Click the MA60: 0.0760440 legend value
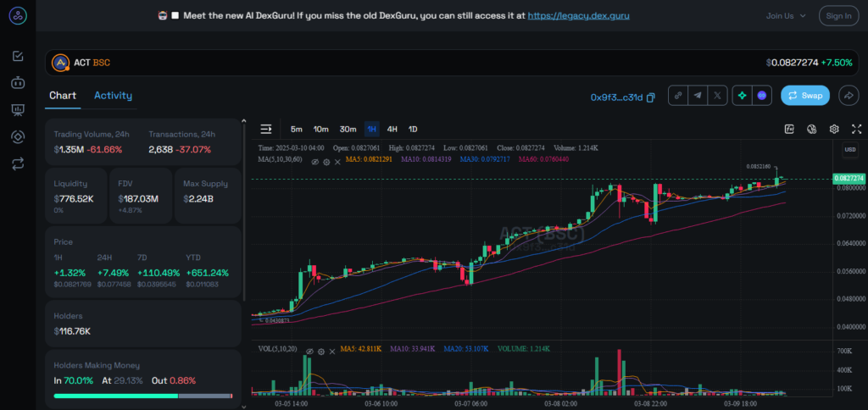 tap(543, 159)
